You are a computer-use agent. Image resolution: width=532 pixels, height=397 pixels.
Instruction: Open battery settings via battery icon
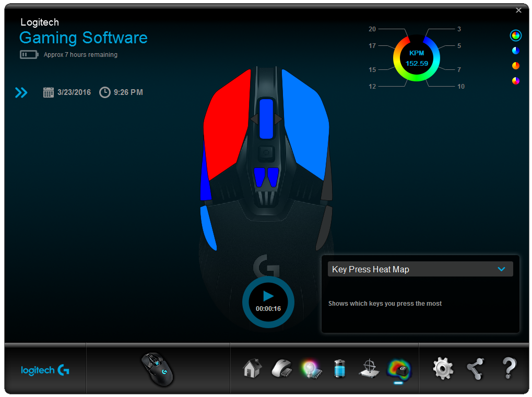coord(339,368)
